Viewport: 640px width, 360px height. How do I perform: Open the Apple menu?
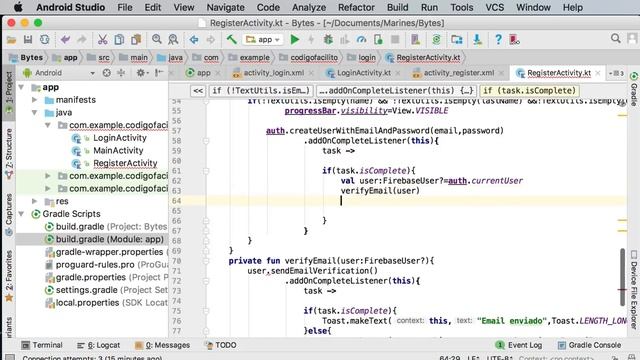click(18, 7)
